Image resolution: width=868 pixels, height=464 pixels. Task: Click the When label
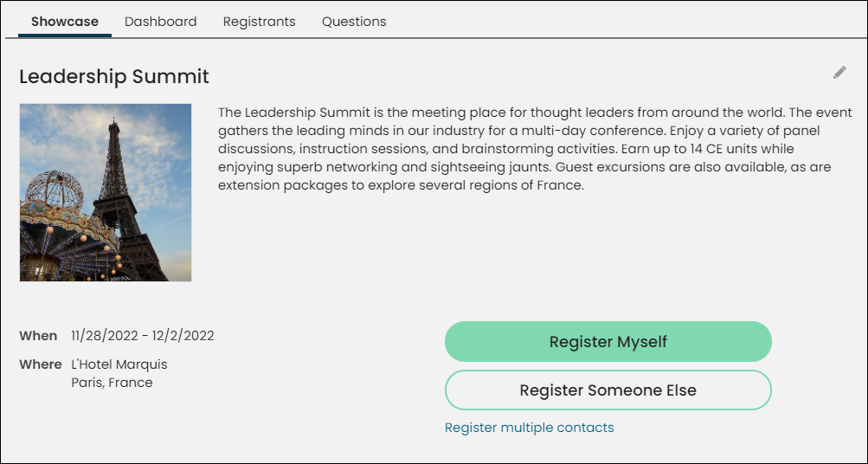pyautogui.click(x=38, y=336)
